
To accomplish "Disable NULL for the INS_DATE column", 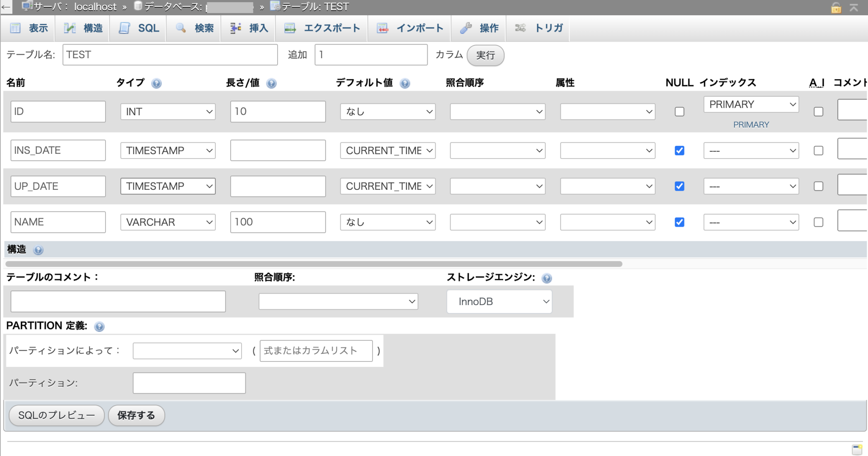I will (x=679, y=150).
